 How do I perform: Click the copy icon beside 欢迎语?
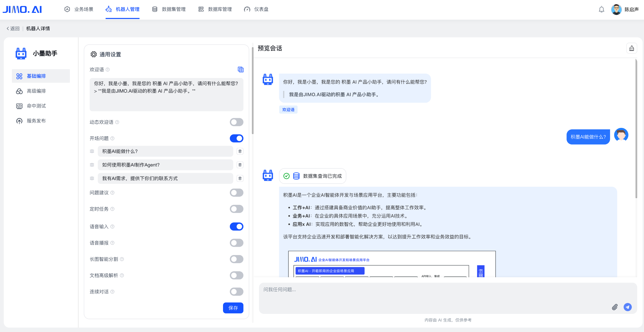pyautogui.click(x=240, y=70)
